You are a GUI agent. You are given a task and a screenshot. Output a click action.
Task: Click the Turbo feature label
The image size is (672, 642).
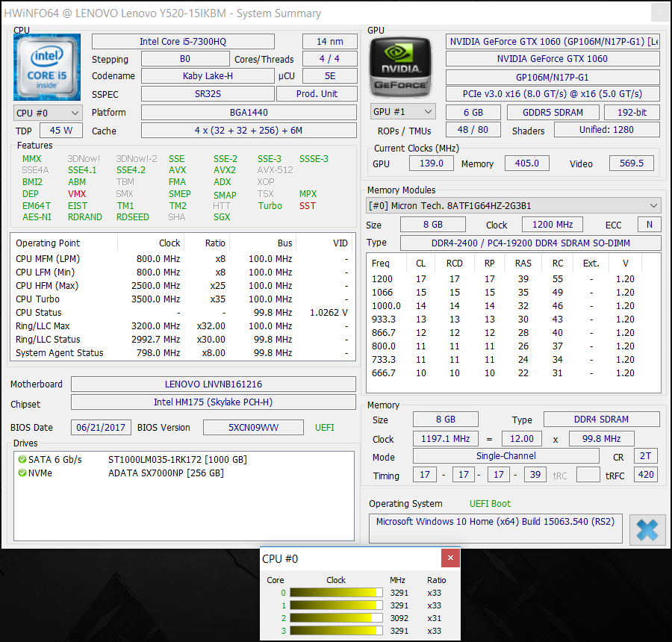270,206
